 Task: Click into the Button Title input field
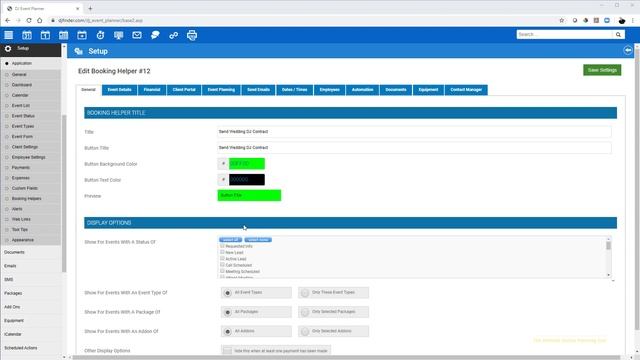(414, 148)
